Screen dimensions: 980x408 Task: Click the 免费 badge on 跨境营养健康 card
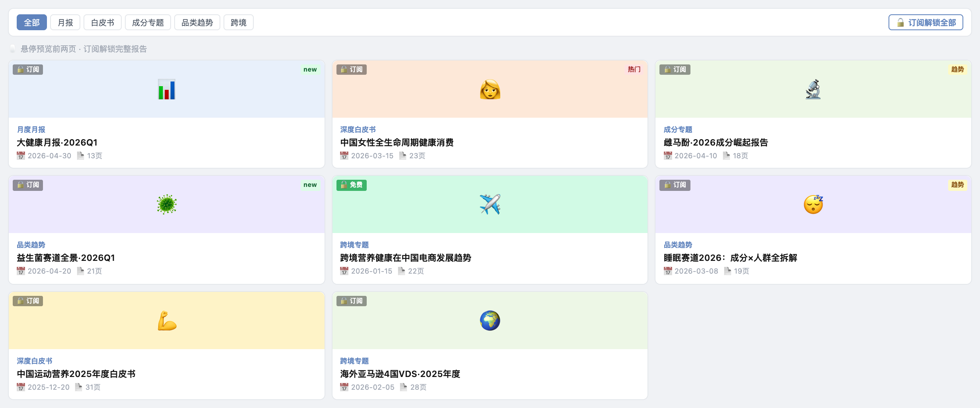(x=352, y=185)
